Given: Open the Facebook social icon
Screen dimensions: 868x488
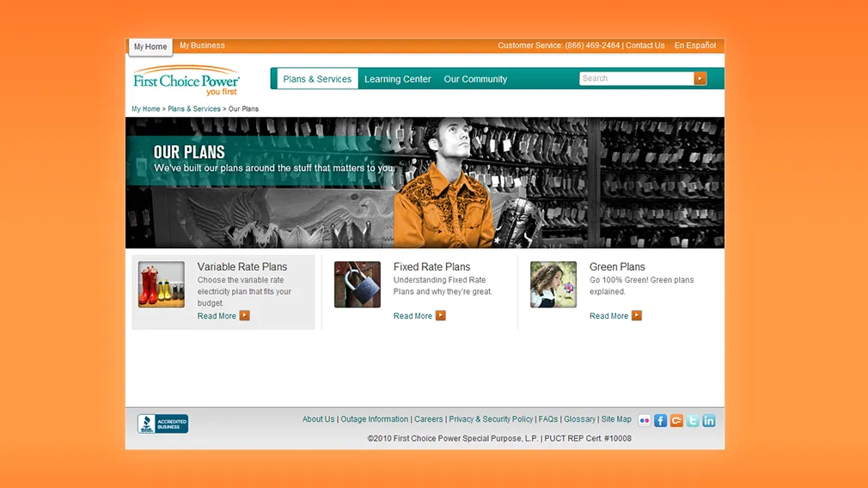Looking at the screenshot, I should pos(660,420).
